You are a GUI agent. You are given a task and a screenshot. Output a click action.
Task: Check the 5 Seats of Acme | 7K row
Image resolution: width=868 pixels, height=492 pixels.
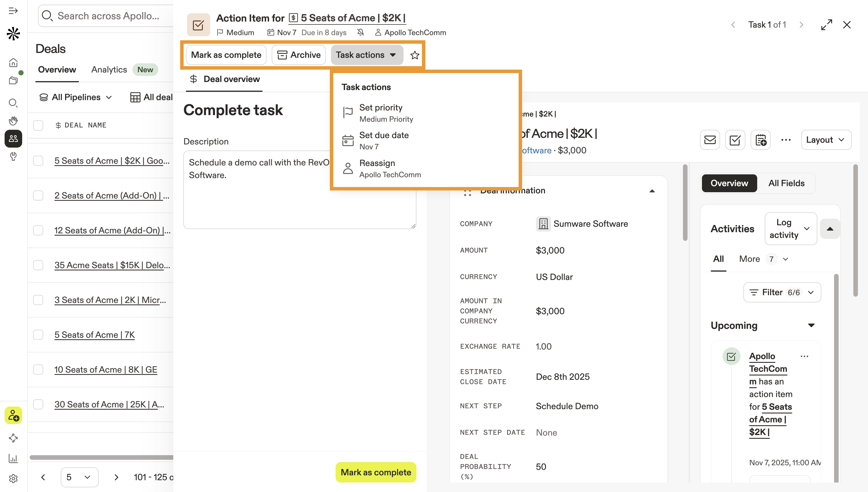(x=38, y=335)
